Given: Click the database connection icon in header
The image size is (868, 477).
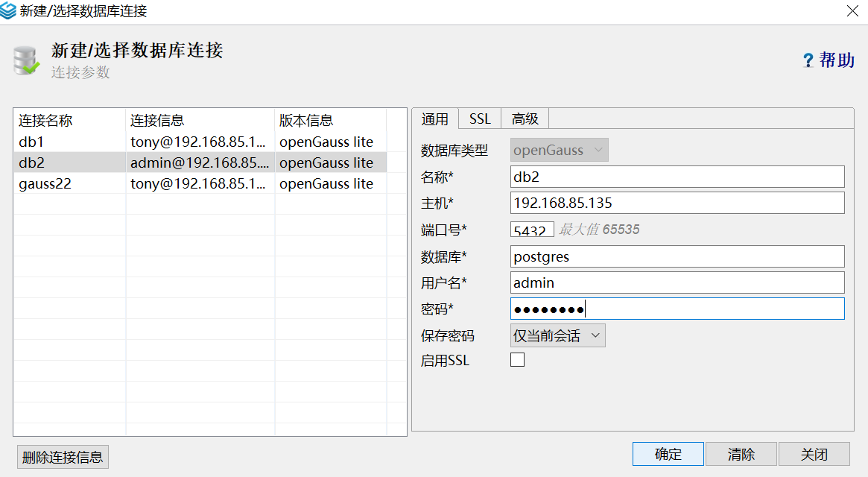Looking at the screenshot, I should click(x=26, y=61).
